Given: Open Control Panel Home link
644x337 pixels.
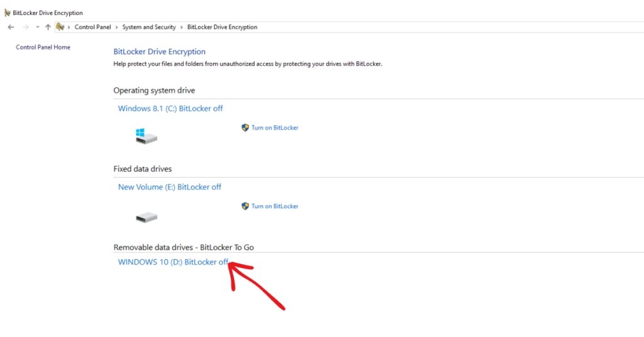Looking at the screenshot, I should point(43,47).
